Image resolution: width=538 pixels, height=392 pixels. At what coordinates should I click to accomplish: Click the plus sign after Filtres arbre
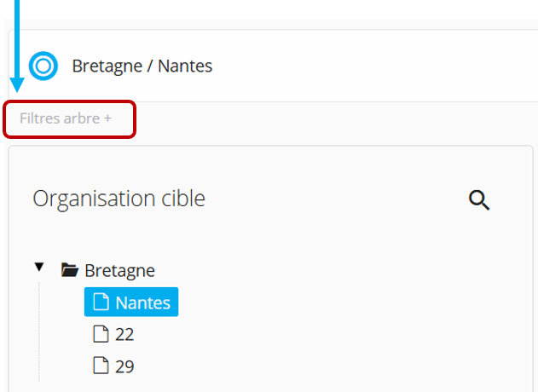(107, 118)
